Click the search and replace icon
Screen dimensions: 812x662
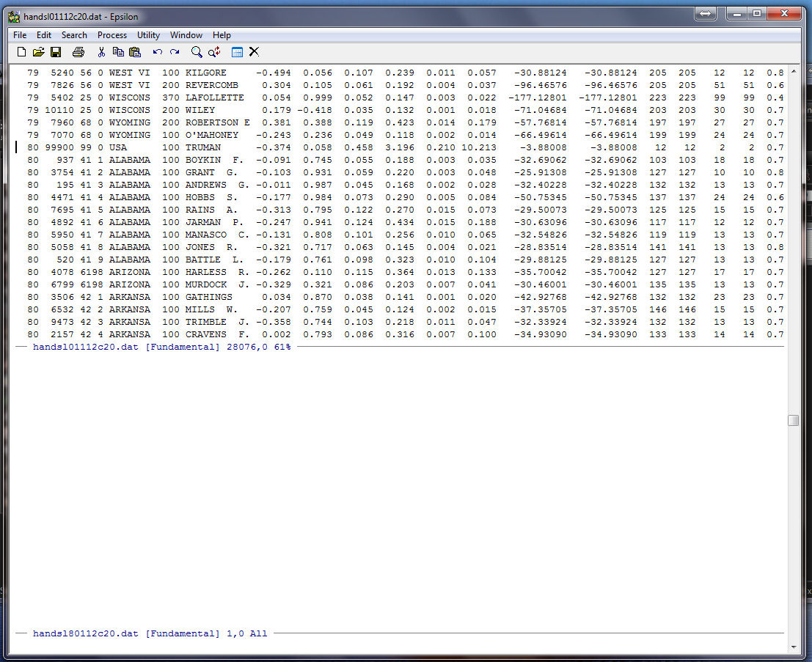pos(214,52)
